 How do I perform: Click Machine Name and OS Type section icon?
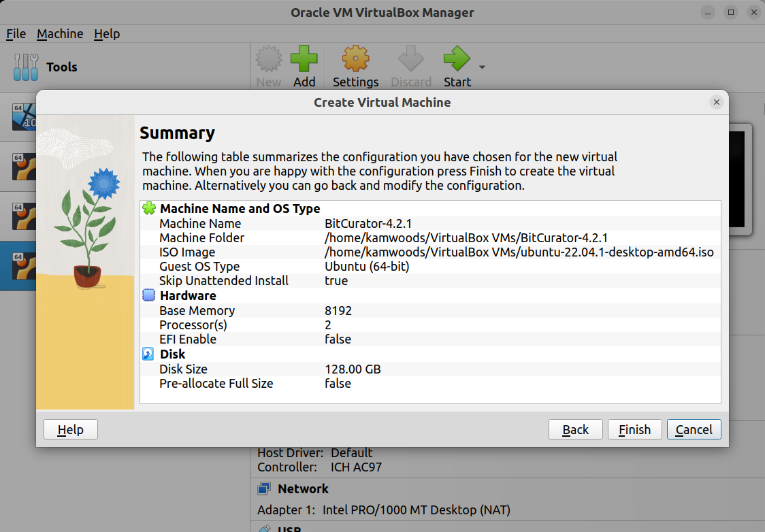149,209
